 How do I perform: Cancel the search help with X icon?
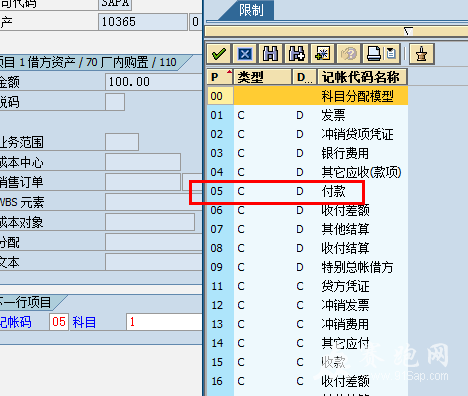tap(245, 54)
